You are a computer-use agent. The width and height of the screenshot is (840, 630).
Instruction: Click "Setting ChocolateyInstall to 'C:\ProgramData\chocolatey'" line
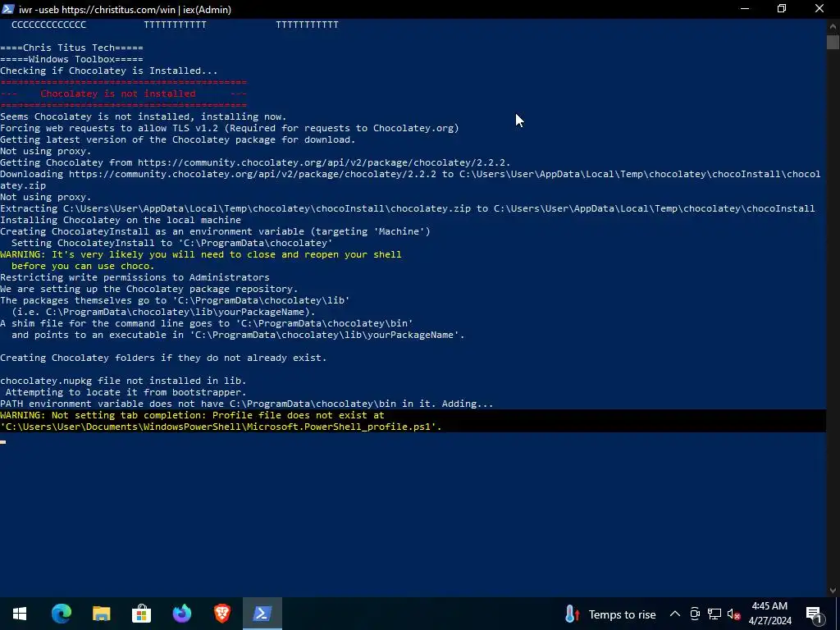point(172,243)
